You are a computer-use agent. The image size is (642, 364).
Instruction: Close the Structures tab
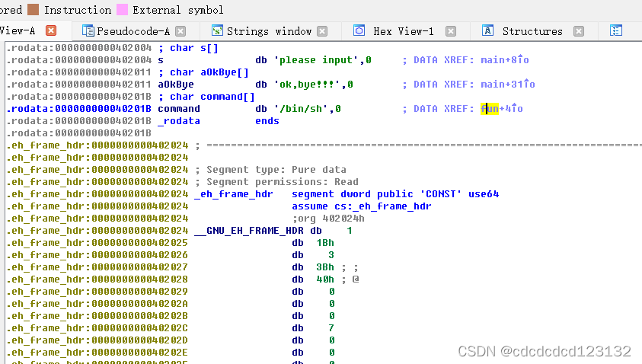pyautogui.click(x=579, y=31)
